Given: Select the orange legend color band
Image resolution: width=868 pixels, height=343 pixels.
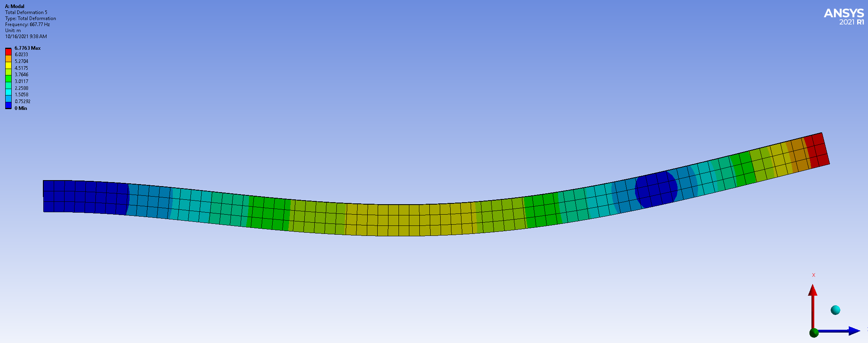Looking at the screenshot, I should click(x=8, y=59).
